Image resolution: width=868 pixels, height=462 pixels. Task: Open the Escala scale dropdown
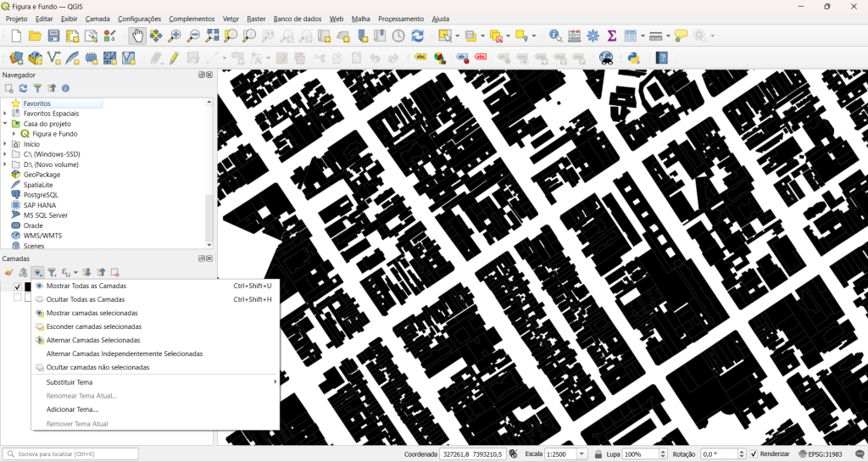pyautogui.click(x=581, y=454)
